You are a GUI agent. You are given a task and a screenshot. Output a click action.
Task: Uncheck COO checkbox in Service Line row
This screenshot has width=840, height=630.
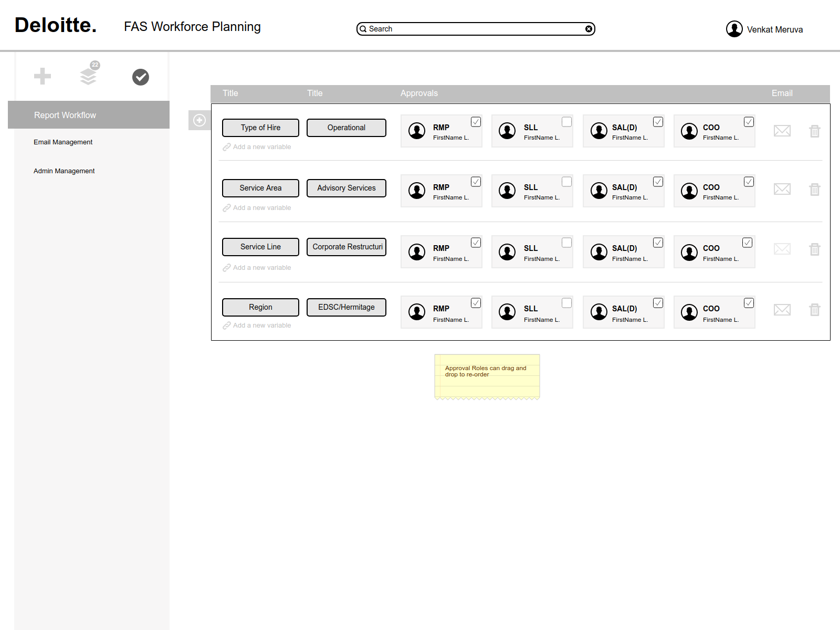click(x=748, y=243)
